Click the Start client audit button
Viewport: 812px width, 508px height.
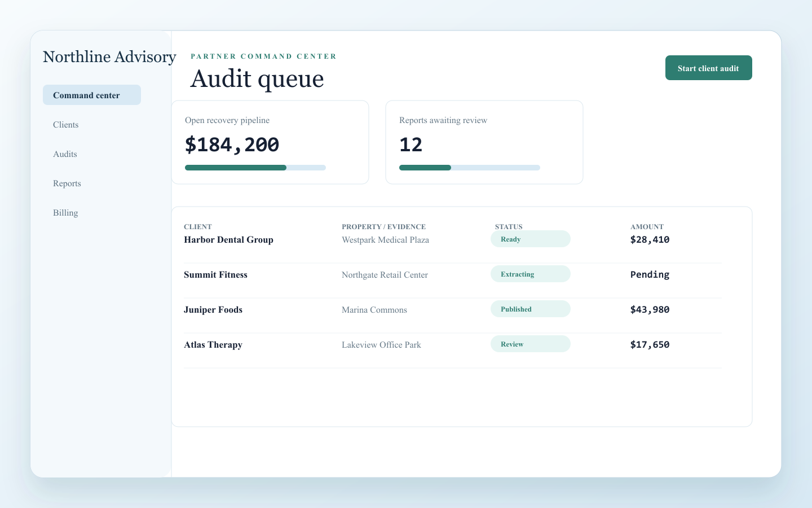[x=708, y=68]
